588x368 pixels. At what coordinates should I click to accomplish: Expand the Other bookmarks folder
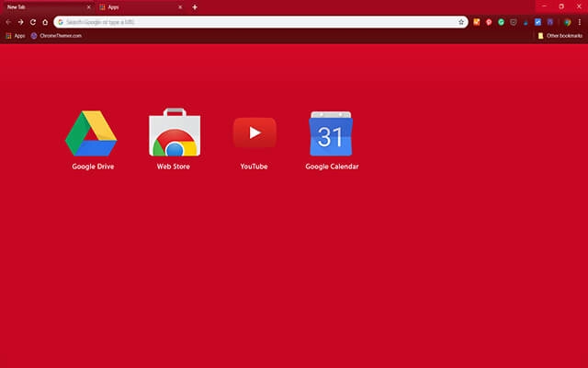tap(560, 36)
